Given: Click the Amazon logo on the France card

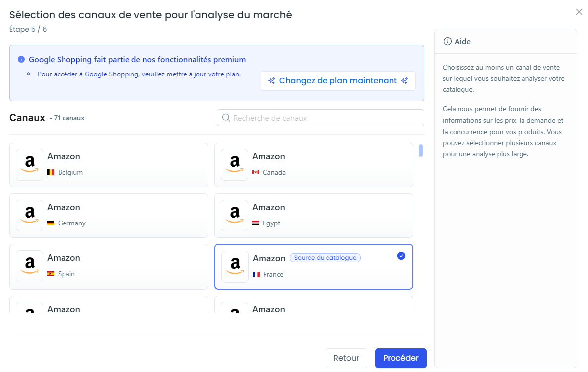Looking at the screenshot, I should [235, 267].
